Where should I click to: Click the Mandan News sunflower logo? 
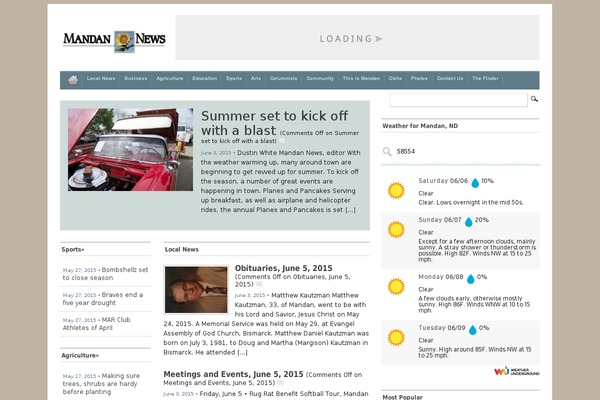(114, 40)
